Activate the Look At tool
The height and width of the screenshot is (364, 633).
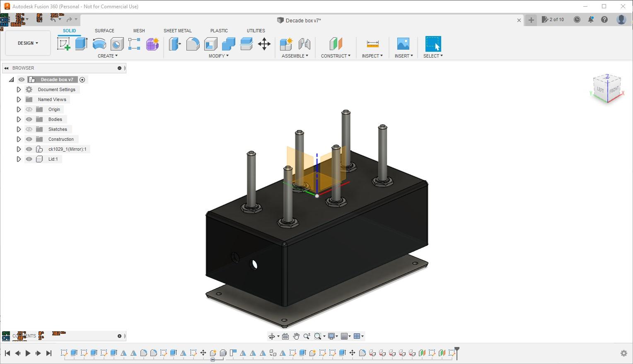click(285, 336)
